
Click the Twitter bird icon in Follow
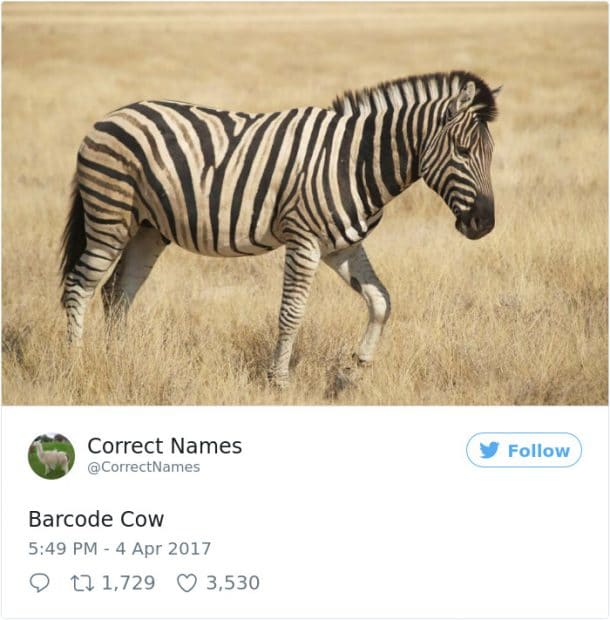click(x=489, y=450)
